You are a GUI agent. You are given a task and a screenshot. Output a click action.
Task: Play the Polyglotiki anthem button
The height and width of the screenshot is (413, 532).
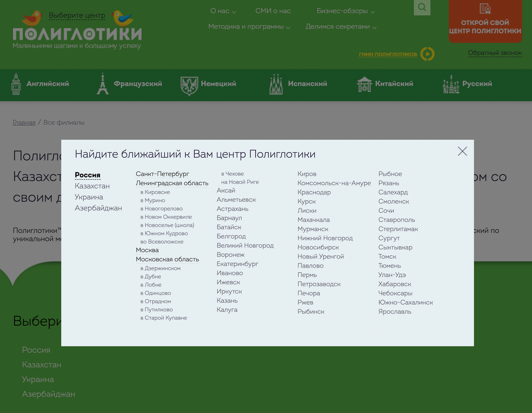(x=427, y=54)
